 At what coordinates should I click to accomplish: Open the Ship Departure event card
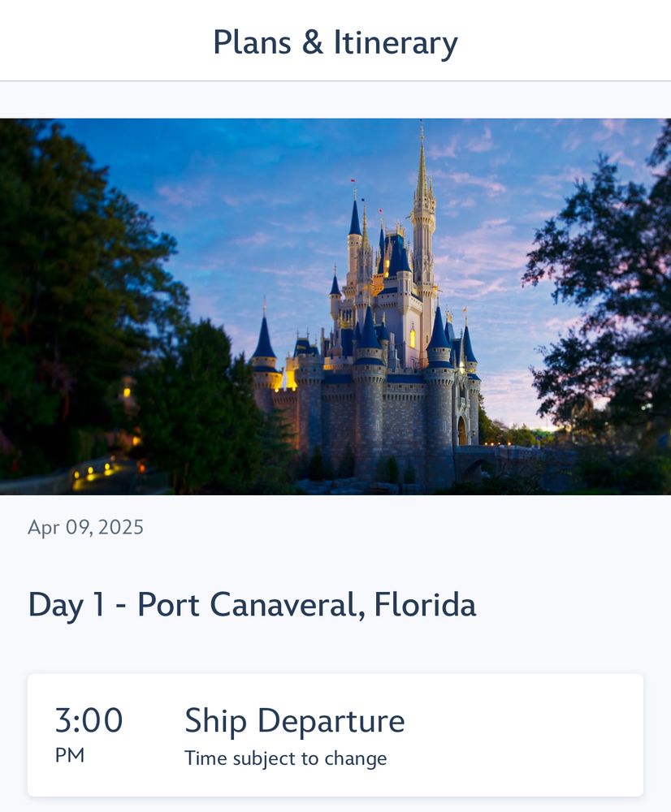click(x=335, y=735)
